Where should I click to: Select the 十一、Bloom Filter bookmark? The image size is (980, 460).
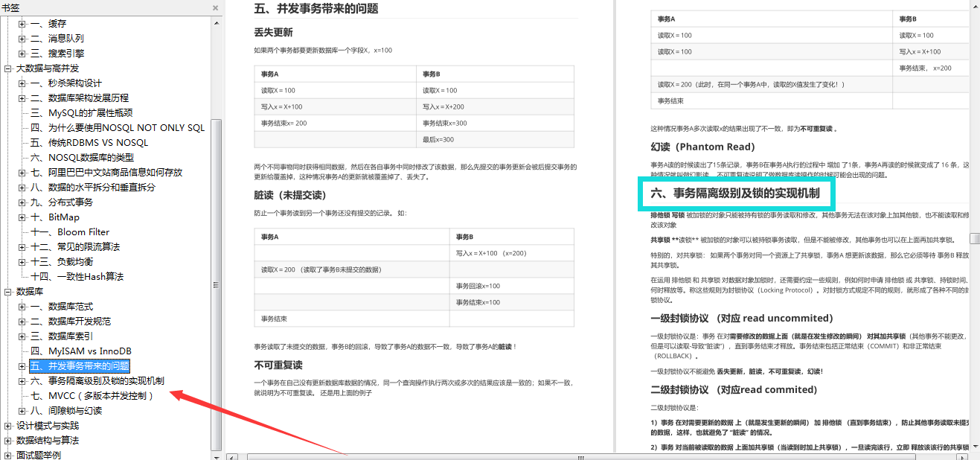pyautogui.click(x=70, y=232)
